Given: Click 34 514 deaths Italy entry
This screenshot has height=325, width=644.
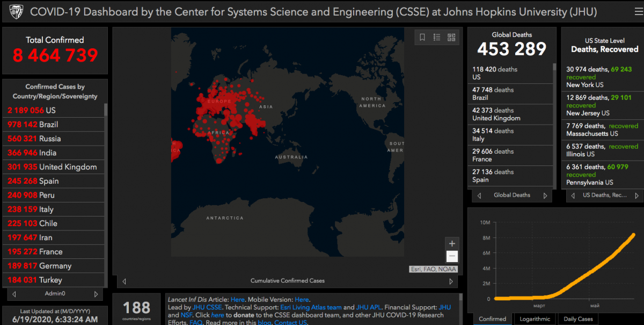Looking at the screenshot, I should tap(511, 135).
